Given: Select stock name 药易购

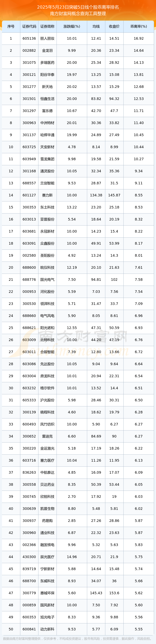Looking at the screenshot, I should pos(47,521).
